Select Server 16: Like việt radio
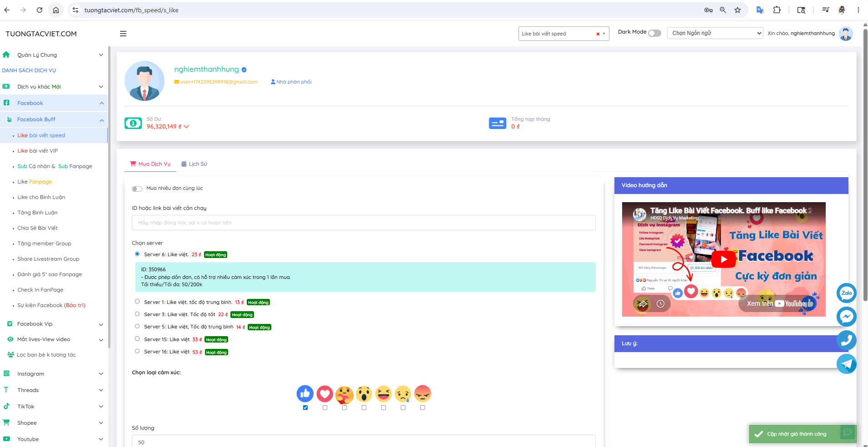 [x=137, y=351]
